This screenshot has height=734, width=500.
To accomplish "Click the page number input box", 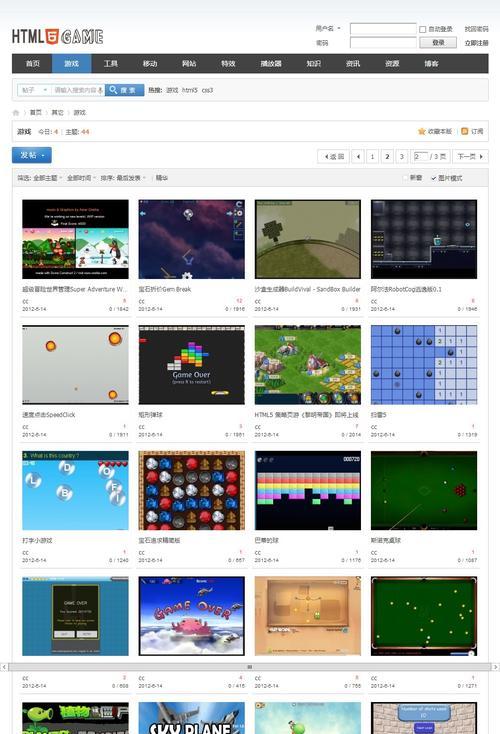I will pyautogui.click(x=420, y=156).
